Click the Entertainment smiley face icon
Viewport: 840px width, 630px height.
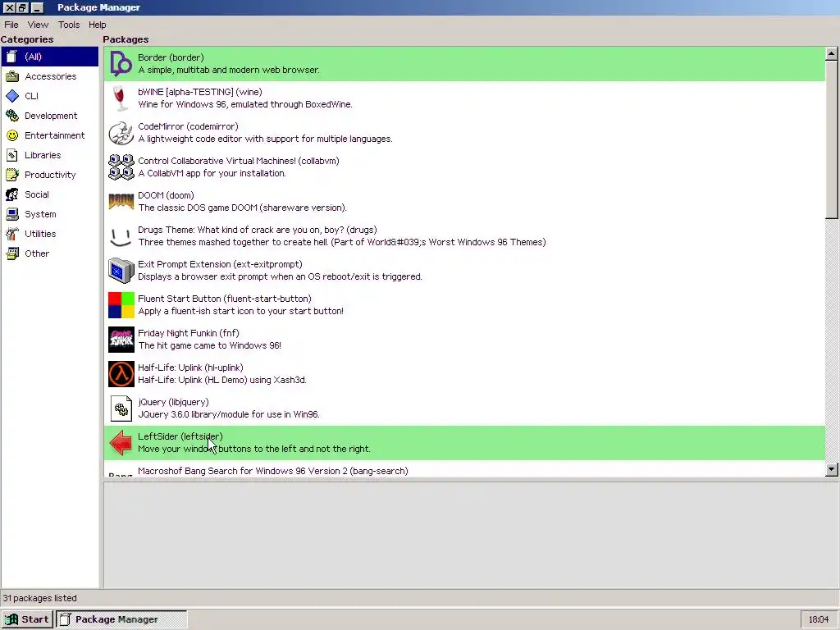click(12, 135)
